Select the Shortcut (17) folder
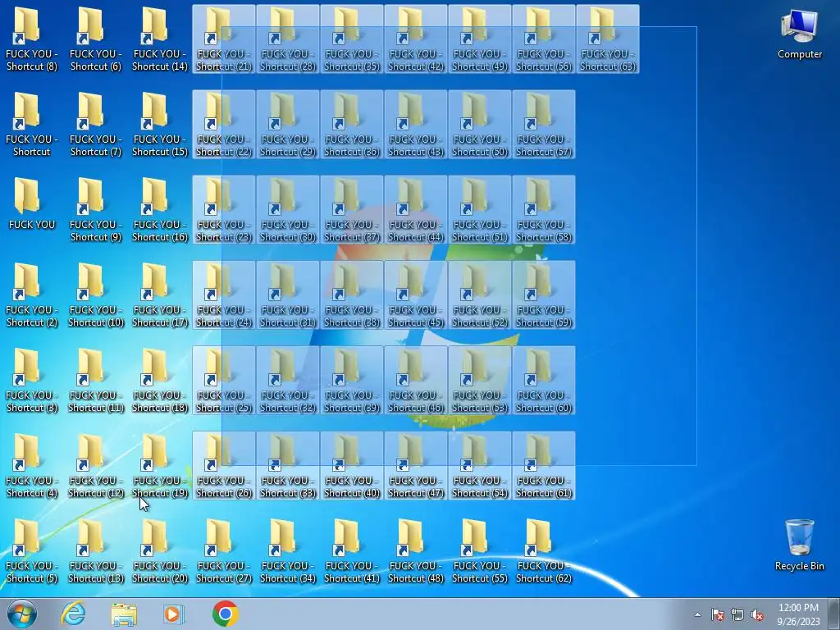This screenshot has height=630, width=840. click(x=160, y=295)
